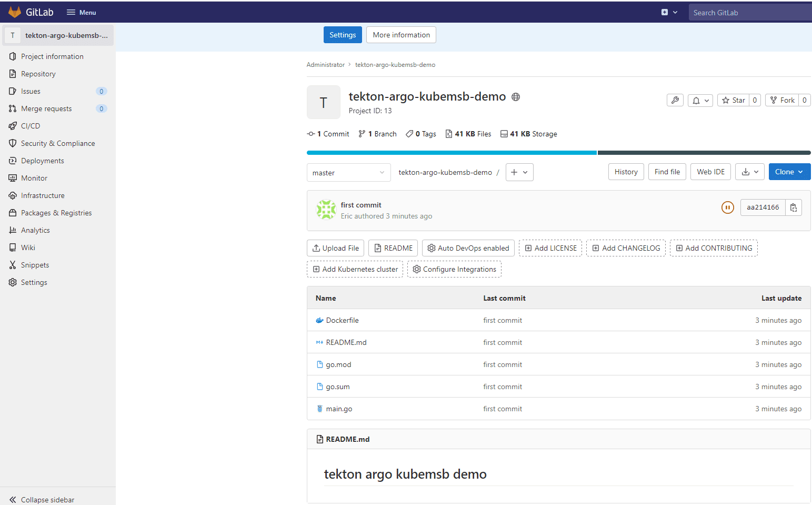Click the README.md panel header link

[348, 439]
